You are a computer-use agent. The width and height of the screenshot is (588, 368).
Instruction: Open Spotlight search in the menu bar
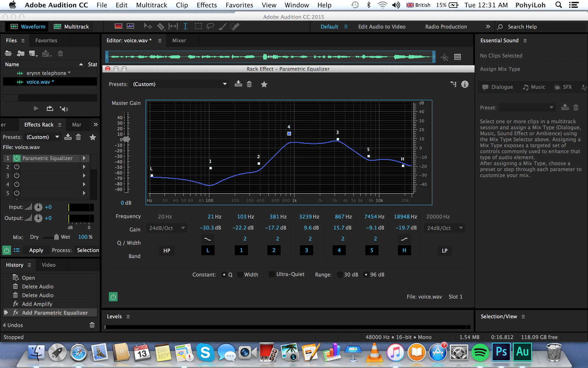[x=559, y=5]
